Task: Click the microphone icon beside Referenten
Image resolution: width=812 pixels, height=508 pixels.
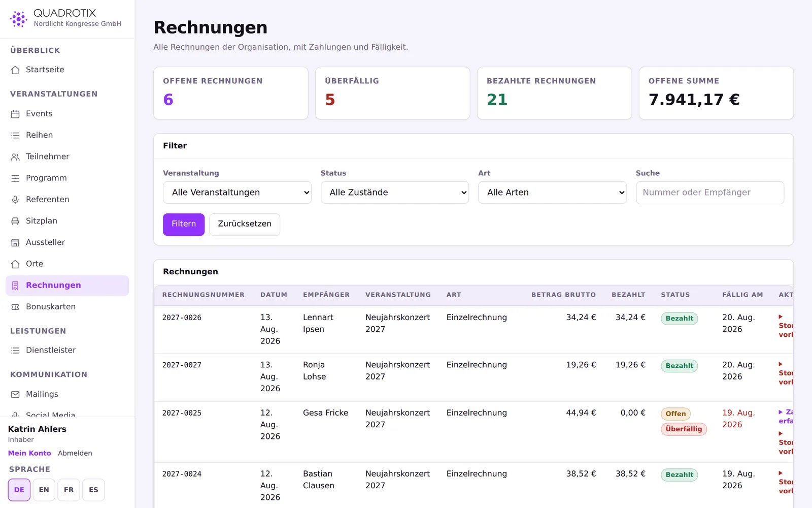Action: point(15,200)
